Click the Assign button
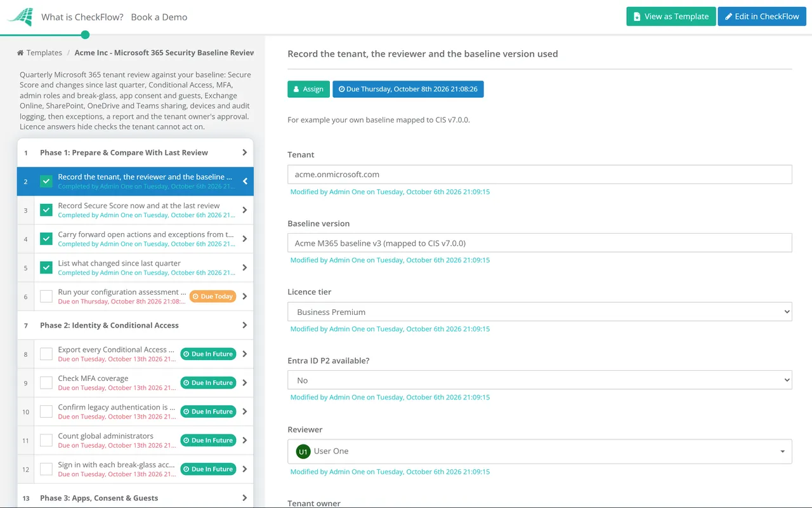Screen dimensions: 812x508 [x=308, y=89]
